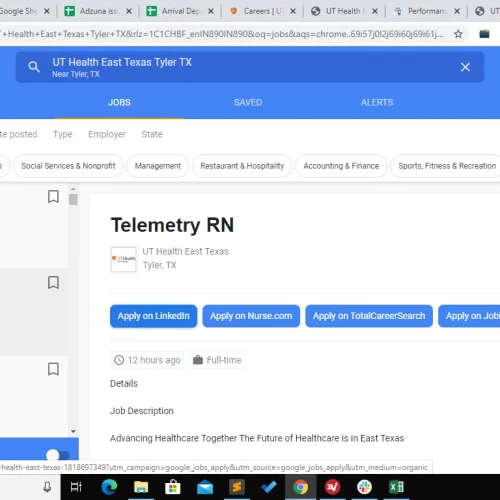Save the third job listing bookmark

pos(53,369)
